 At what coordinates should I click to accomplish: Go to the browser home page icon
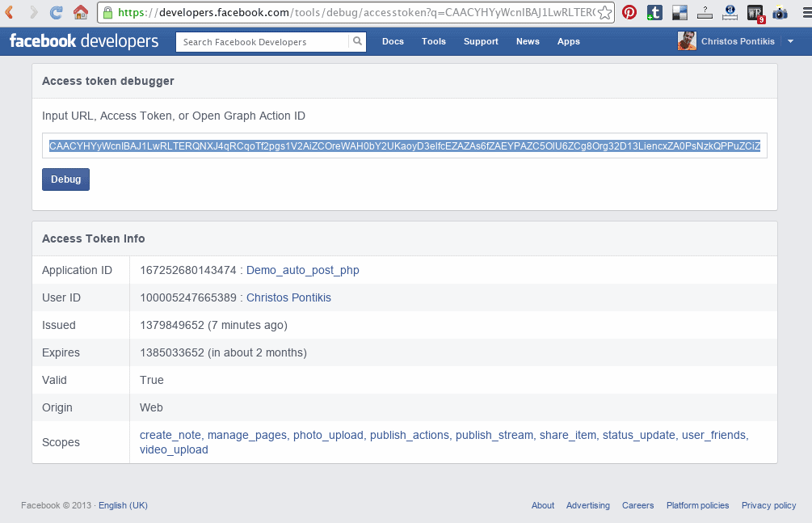(x=81, y=12)
